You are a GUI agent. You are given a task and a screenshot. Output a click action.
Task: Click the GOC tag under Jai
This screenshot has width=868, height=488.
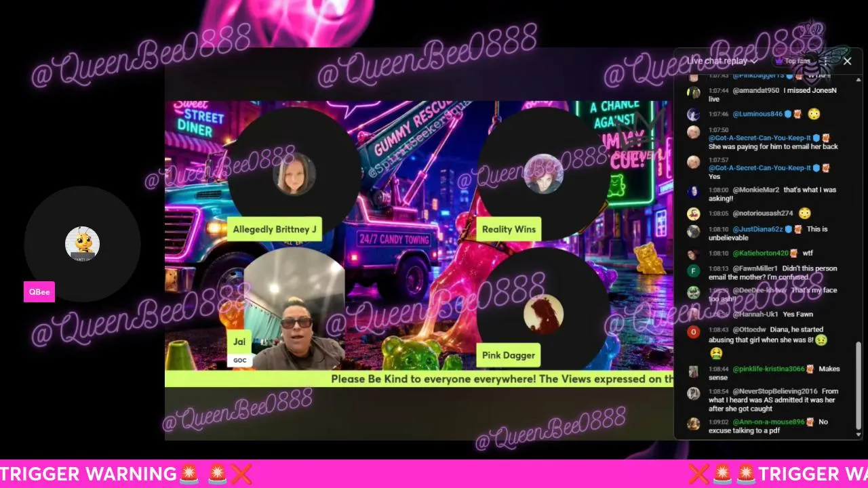point(240,361)
